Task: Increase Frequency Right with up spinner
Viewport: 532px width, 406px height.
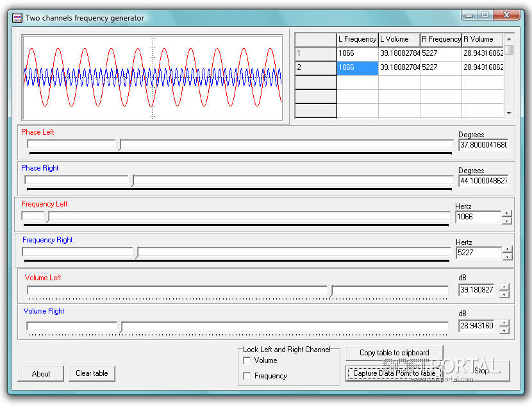Action: coord(507,250)
